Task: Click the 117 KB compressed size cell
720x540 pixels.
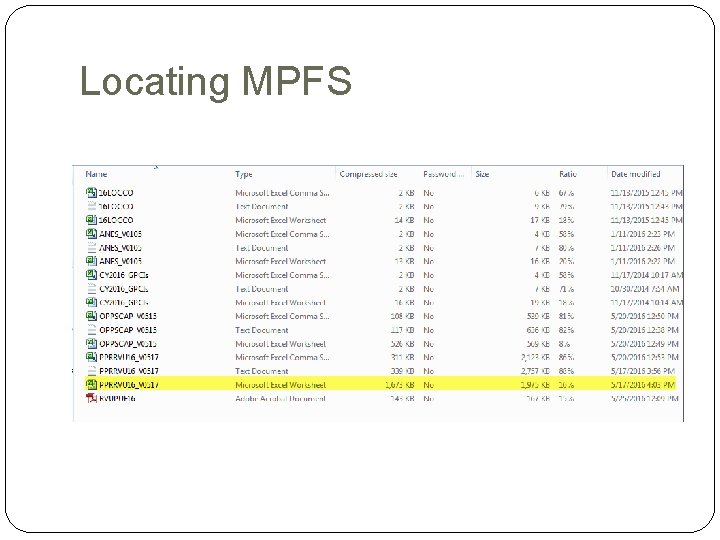Action: 402,330
